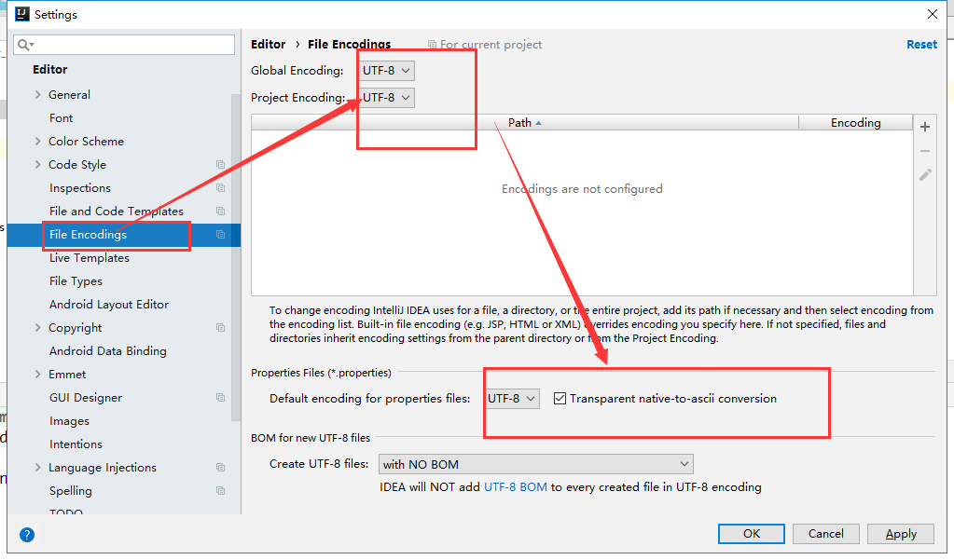Expand the Copyright tree node
The image size is (954, 560).
tap(37, 327)
